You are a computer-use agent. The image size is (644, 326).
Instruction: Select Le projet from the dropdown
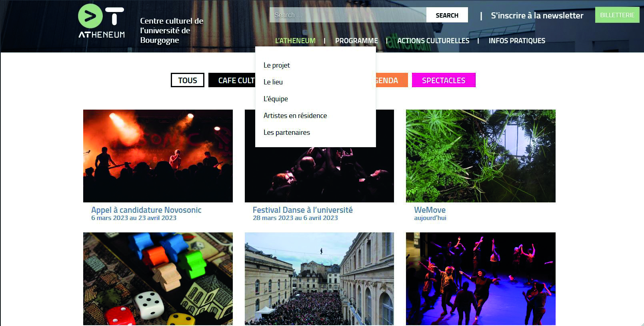pos(276,65)
